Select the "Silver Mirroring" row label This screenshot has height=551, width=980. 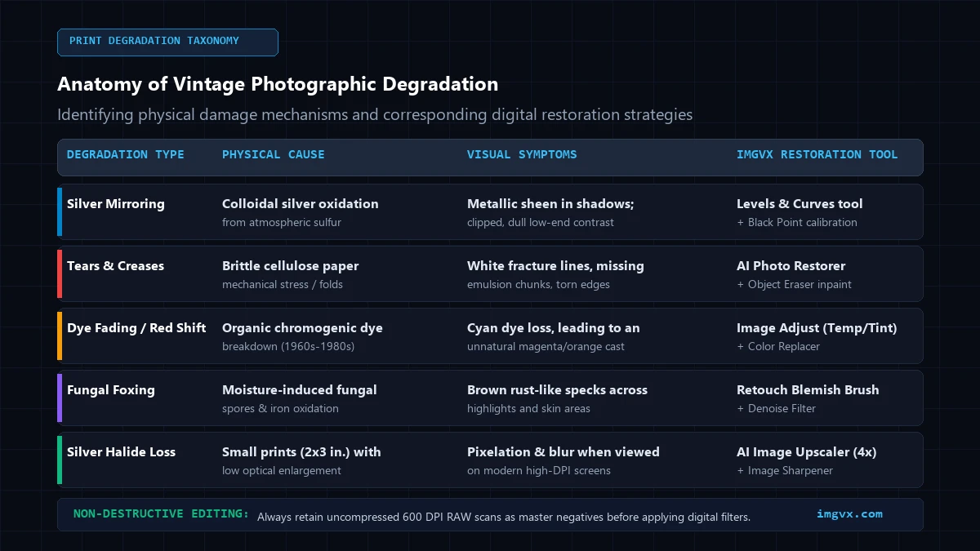pyautogui.click(x=116, y=204)
